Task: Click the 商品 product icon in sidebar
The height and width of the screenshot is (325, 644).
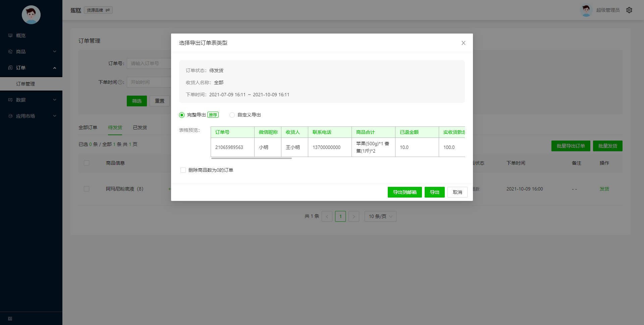Action: 10,52
